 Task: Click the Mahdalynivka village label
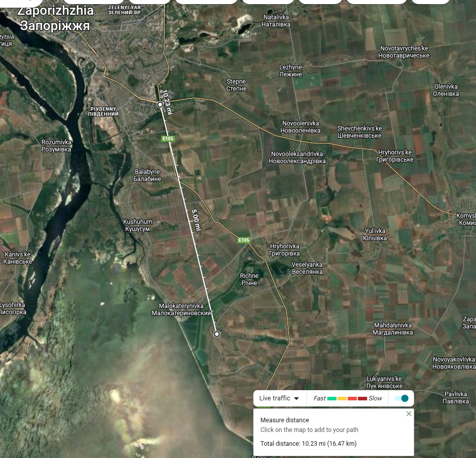pos(393,328)
